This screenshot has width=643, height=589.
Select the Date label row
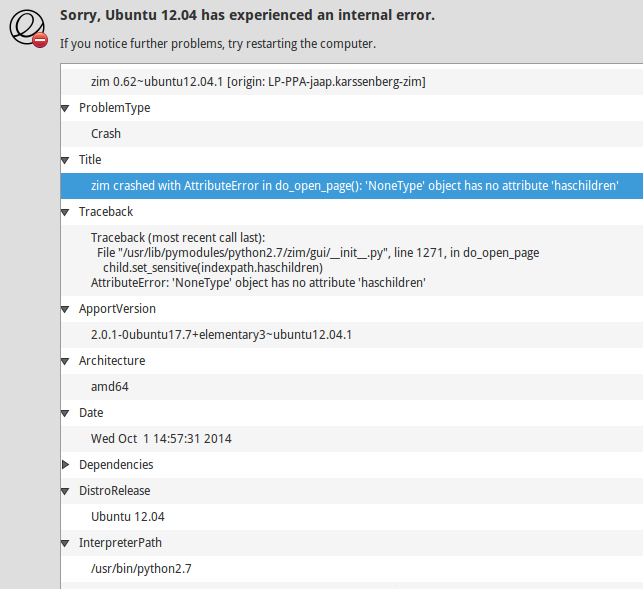[x=352, y=413]
